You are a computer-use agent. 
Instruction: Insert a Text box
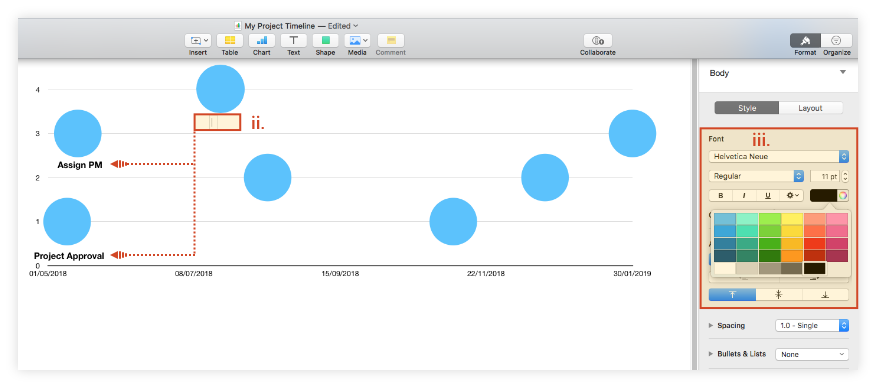click(x=293, y=40)
